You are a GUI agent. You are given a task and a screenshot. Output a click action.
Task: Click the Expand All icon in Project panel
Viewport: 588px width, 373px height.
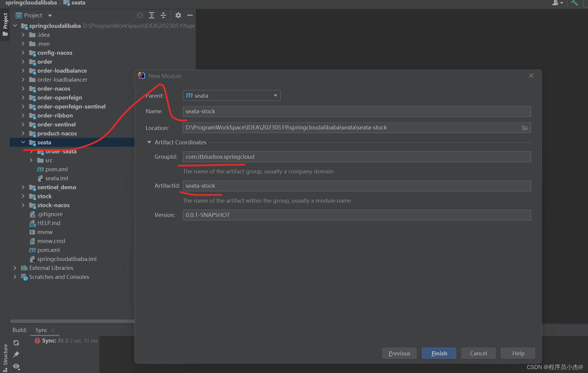point(152,15)
